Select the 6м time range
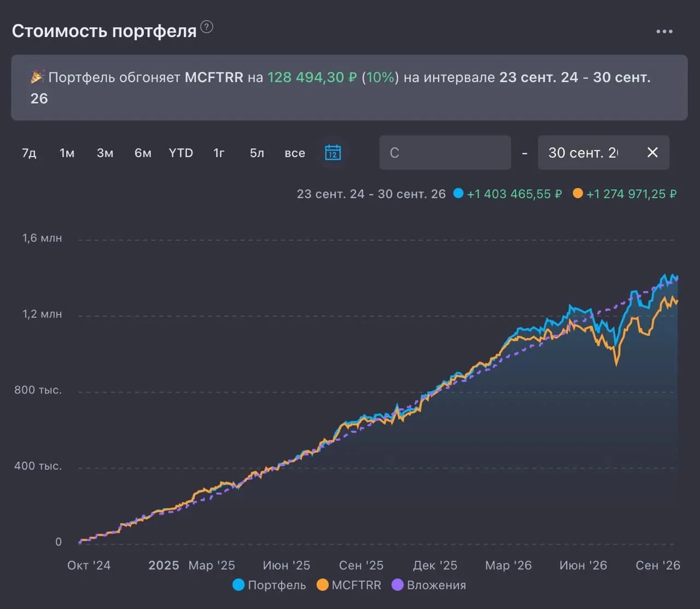 [143, 153]
